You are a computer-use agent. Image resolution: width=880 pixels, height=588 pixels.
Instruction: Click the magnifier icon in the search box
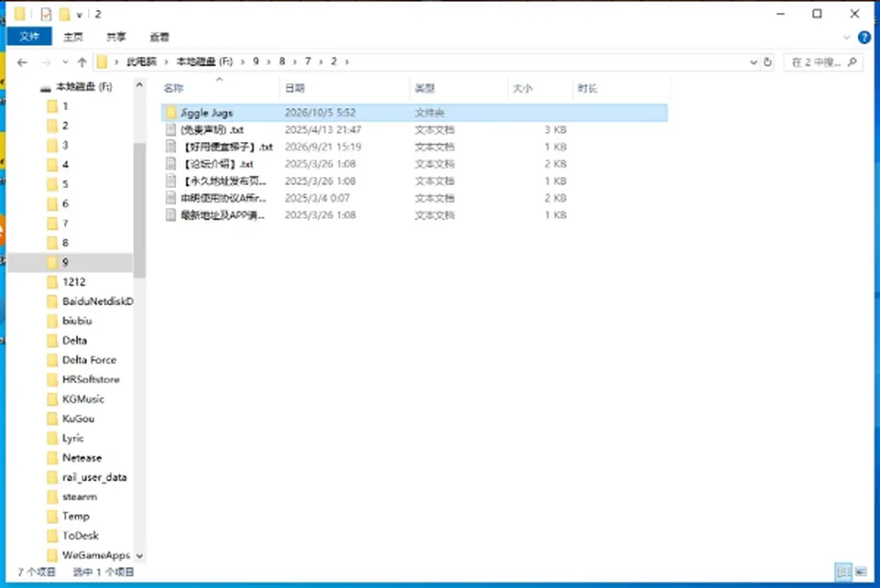(x=852, y=62)
